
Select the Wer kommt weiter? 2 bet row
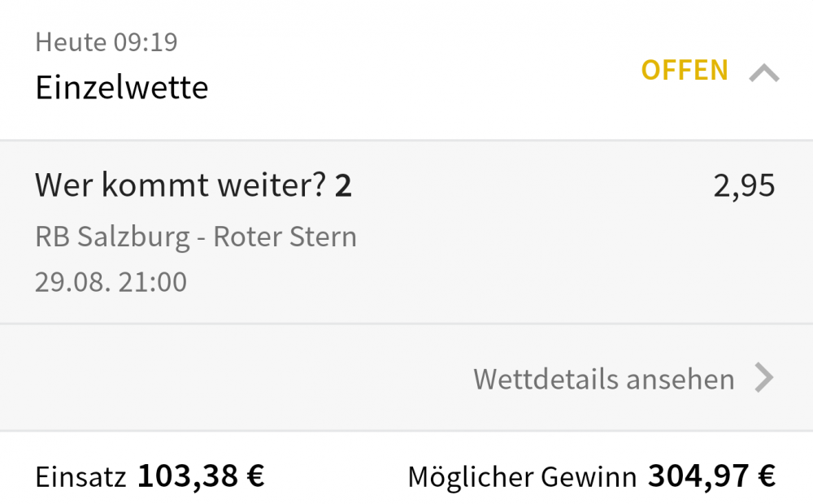[406, 232]
